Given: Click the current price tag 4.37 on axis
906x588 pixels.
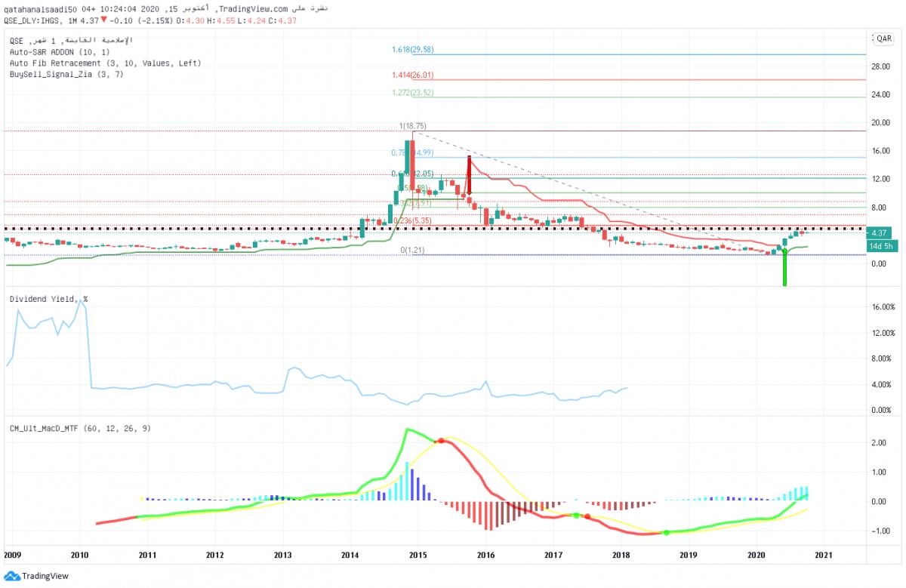Looking at the screenshot, I should (x=880, y=233).
